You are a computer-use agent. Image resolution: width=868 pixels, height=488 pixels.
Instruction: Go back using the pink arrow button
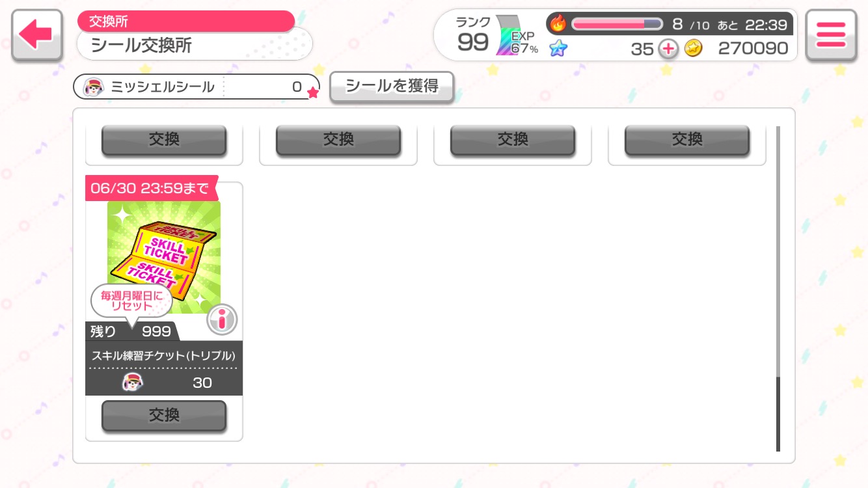[36, 35]
